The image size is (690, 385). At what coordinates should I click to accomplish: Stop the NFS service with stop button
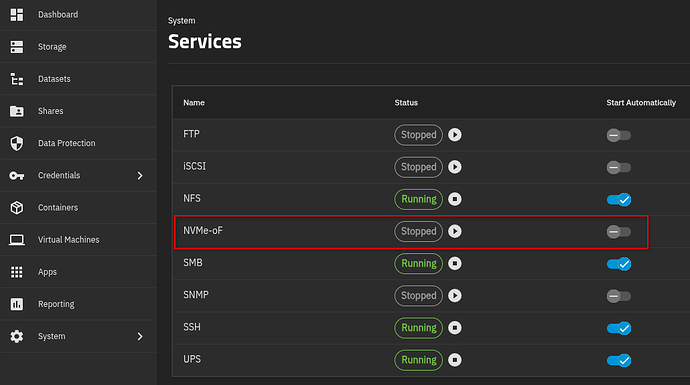[455, 199]
